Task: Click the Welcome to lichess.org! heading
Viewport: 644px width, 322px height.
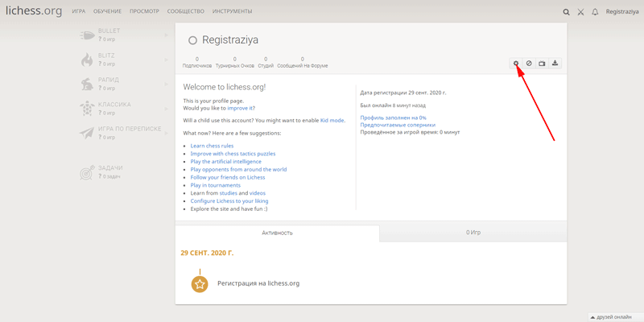Action: (x=225, y=87)
